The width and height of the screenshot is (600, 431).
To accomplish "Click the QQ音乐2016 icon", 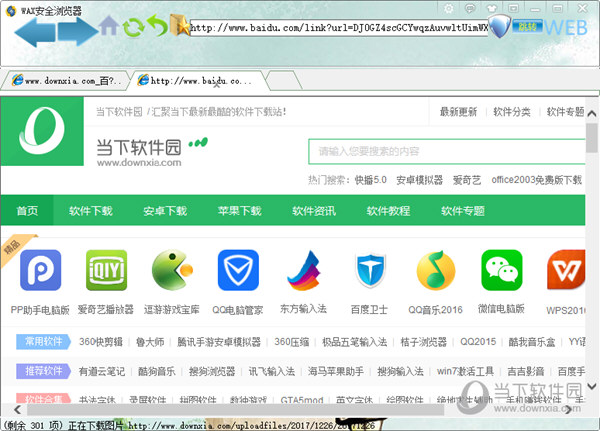I will click(x=436, y=270).
